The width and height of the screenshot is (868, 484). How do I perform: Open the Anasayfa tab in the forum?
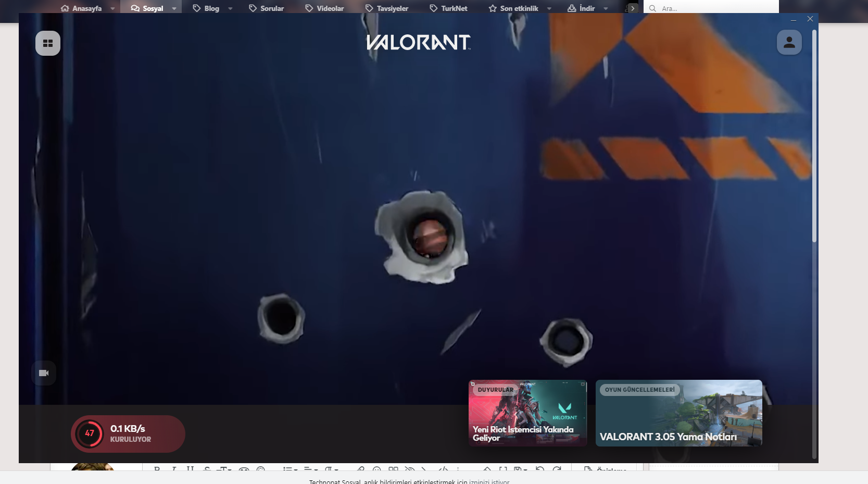pyautogui.click(x=81, y=8)
